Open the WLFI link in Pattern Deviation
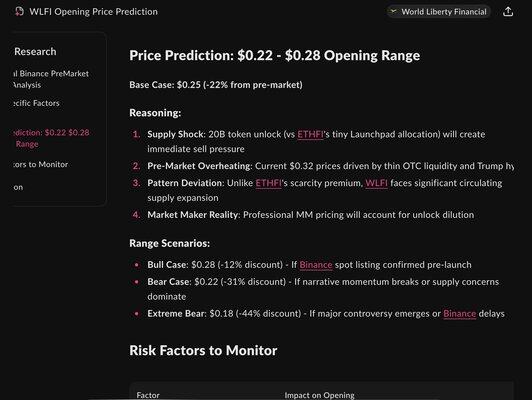Image resolution: width=532 pixels, height=400 pixels. click(x=376, y=183)
